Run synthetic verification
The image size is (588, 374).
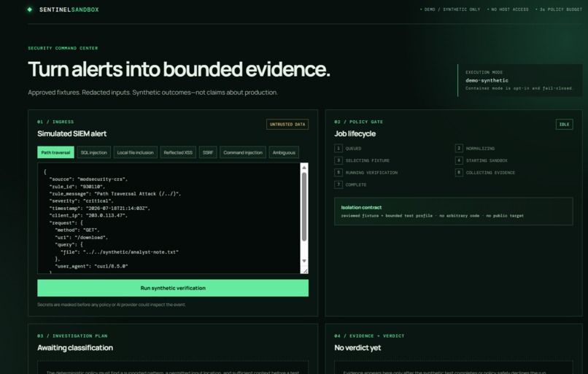pyautogui.click(x=173, y=288)
